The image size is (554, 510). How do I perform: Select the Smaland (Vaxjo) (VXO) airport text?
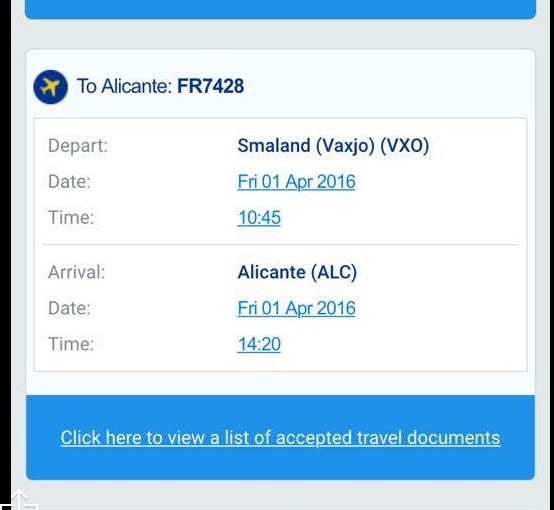click(333, 146)
